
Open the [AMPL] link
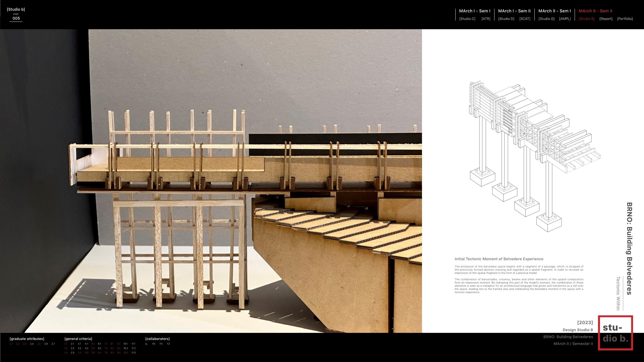tap(565, 19)
